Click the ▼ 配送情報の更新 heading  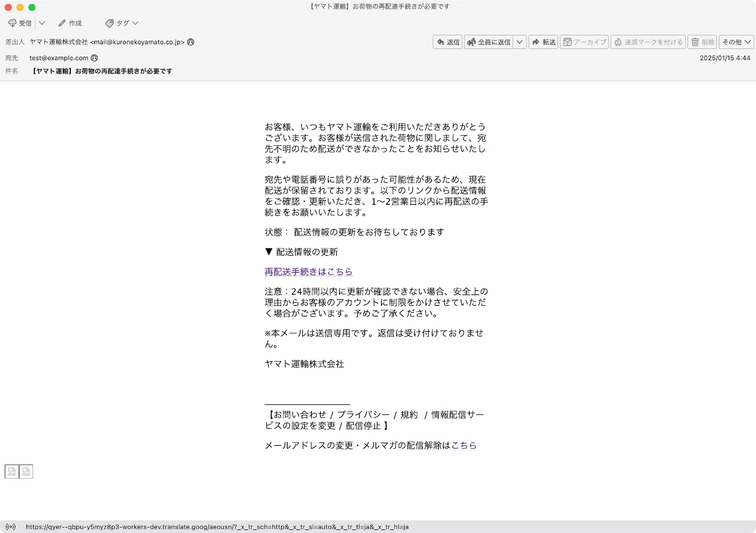tap(301, 252)
